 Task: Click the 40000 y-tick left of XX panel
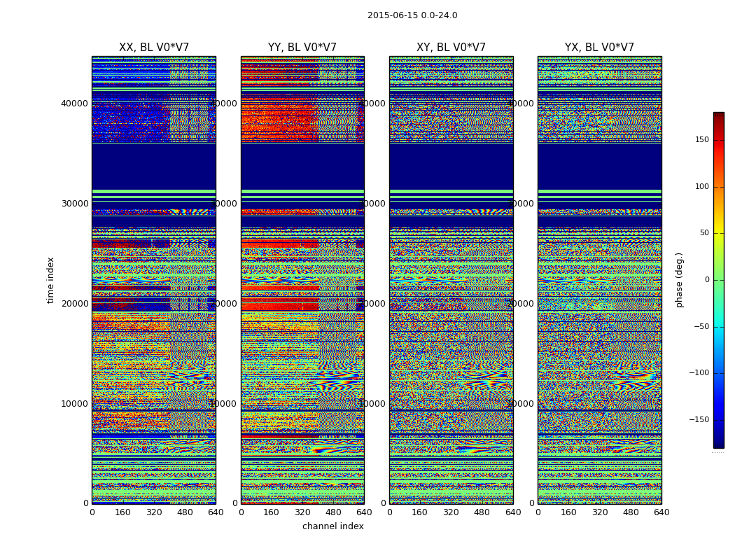coord(74,103)
